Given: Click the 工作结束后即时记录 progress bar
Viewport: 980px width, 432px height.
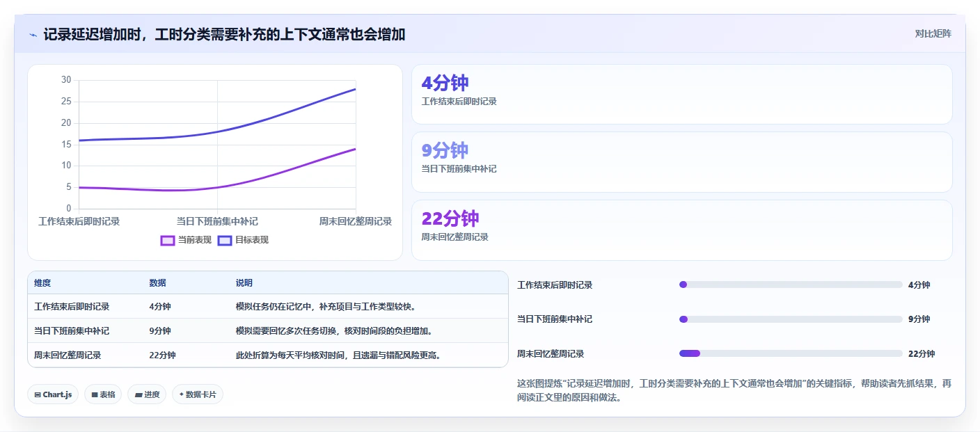Looking at the screenshot, I should pos(791,285).
